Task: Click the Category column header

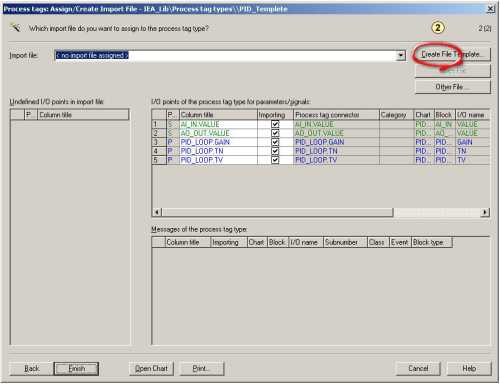Action: 396,115
